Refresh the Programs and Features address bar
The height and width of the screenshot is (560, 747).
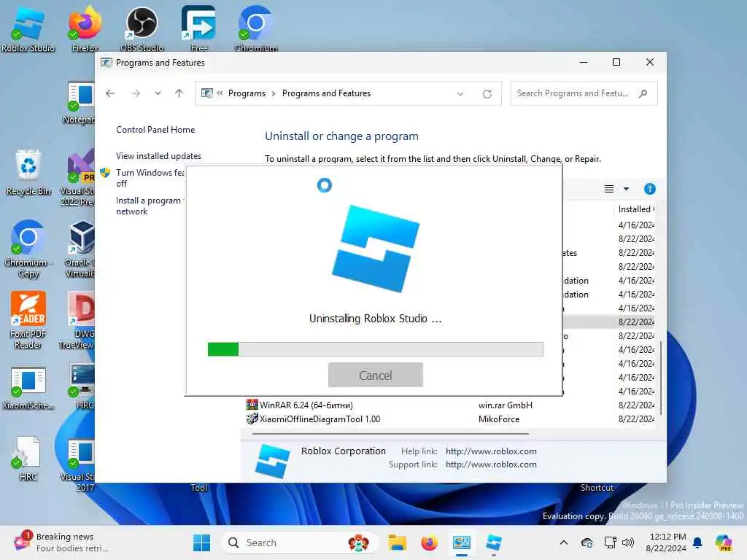pyautogui.click(x=487, y=94)
